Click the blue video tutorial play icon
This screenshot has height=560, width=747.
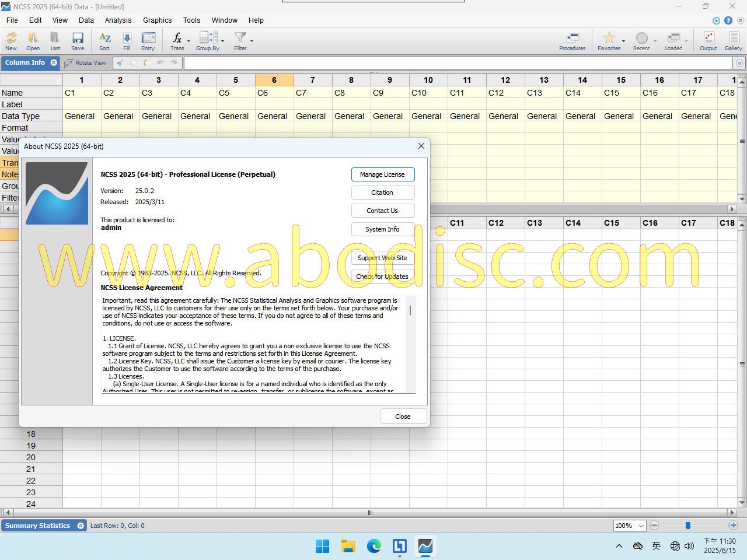point(717,20)
